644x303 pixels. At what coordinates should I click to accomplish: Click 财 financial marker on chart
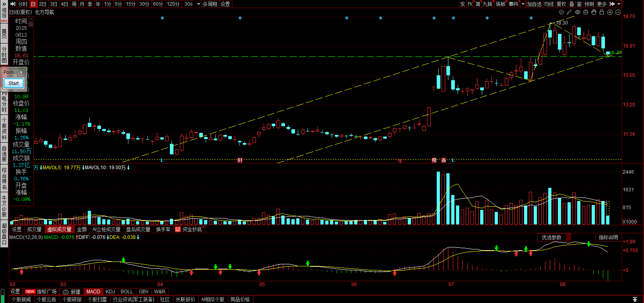(x=240, y=160)
